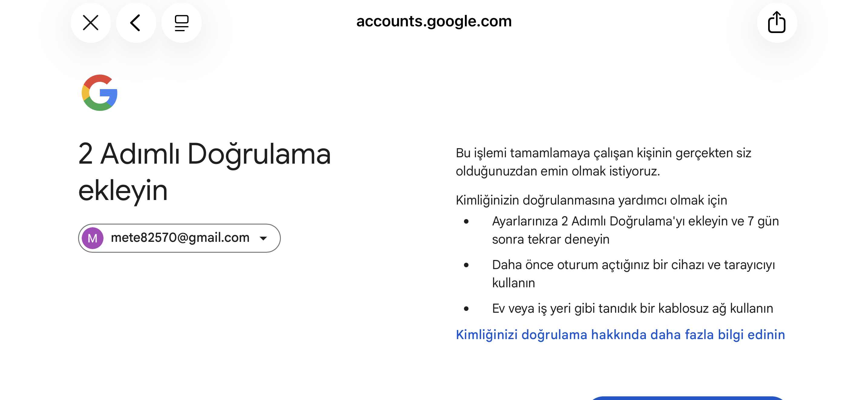Viewport: 868px width, 400px height.
Task: Click the Ayarlarınıza 2 Adımlı Doğrulama'yı ekleyin item
Action: (636, 230)
